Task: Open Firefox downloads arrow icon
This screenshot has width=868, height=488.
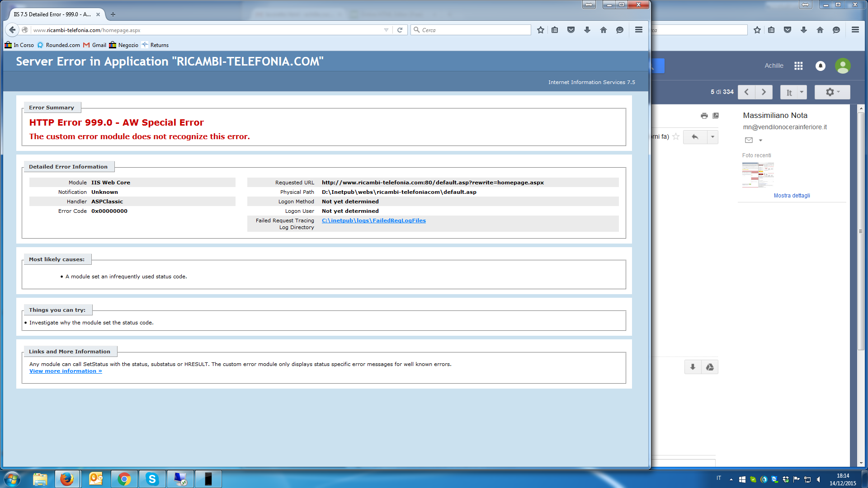Action: point(587,30)
